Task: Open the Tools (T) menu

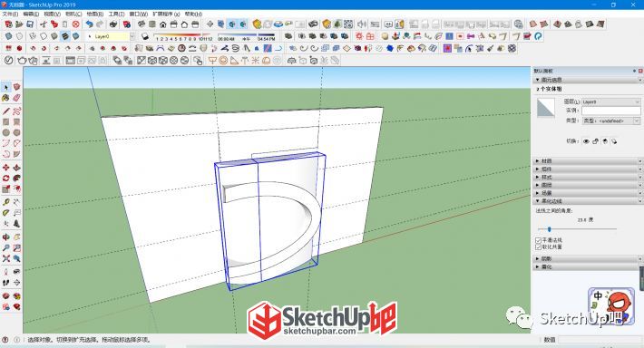Action: (x=116, y=14)
